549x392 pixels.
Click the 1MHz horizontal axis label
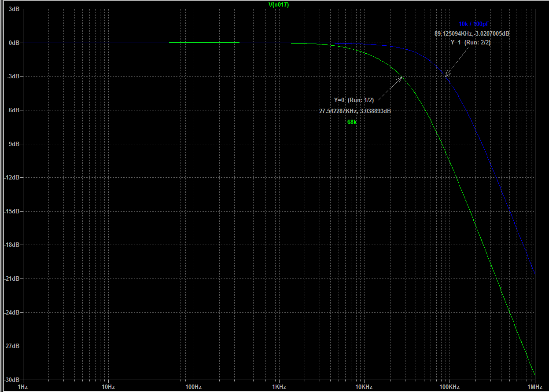coord(534,387)
